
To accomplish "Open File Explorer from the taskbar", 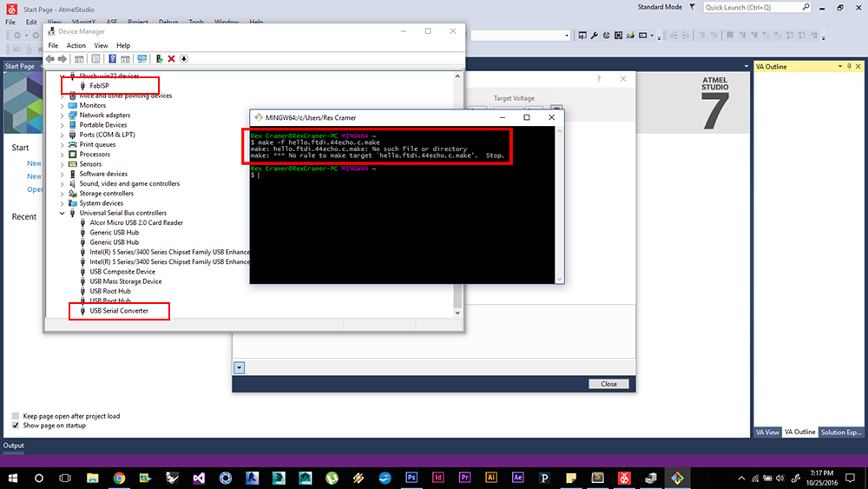I will coord(93,478).
